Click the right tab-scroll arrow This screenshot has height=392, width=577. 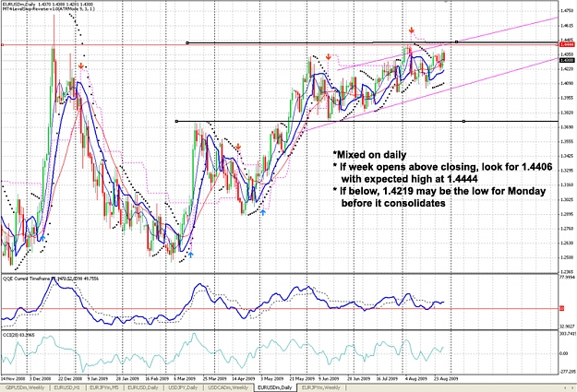(572, 388)
